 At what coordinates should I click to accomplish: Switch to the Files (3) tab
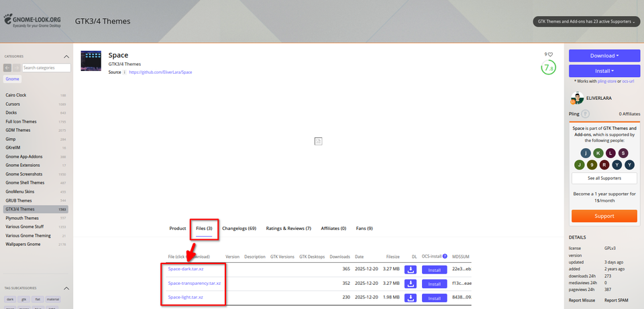click(204, 229)
